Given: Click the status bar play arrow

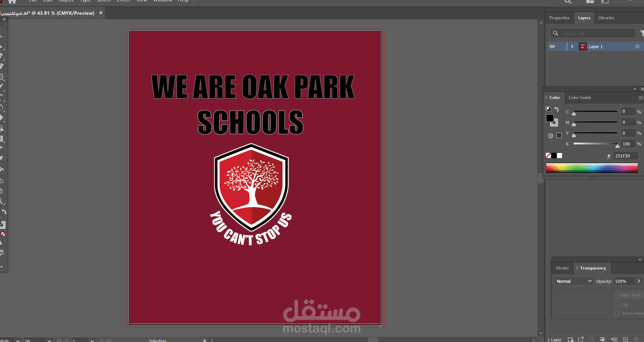Looking at the screenshot, I should click(x=205, y=340).
